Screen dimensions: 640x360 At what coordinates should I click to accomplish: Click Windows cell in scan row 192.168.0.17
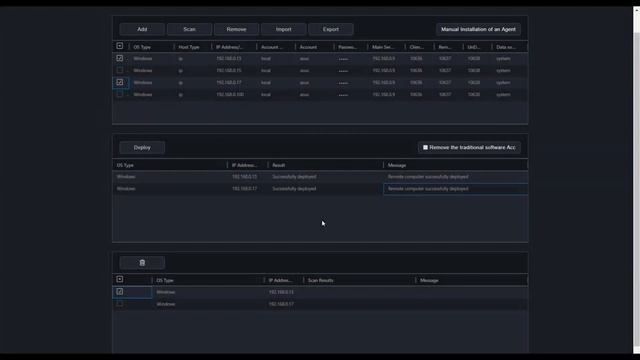point(166,304)
